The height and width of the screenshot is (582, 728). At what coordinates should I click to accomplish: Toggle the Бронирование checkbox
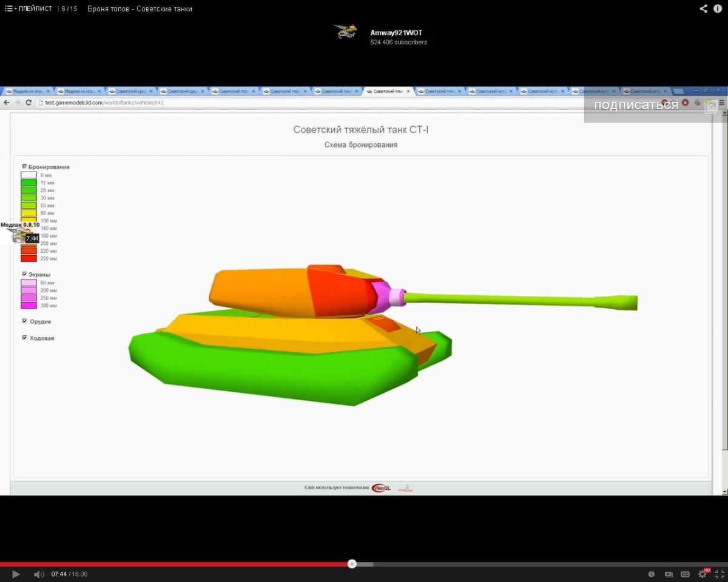[25, 166]
